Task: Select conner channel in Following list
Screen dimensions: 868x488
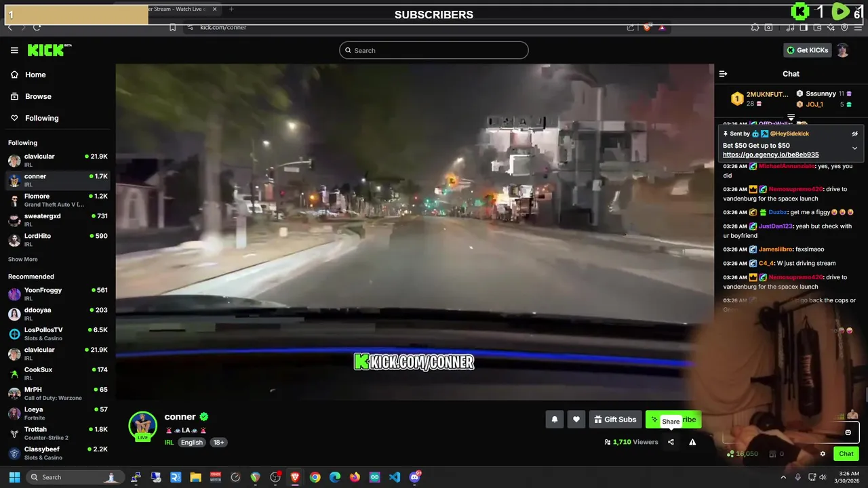Action: pyautogui.click(x=58, y=180)
